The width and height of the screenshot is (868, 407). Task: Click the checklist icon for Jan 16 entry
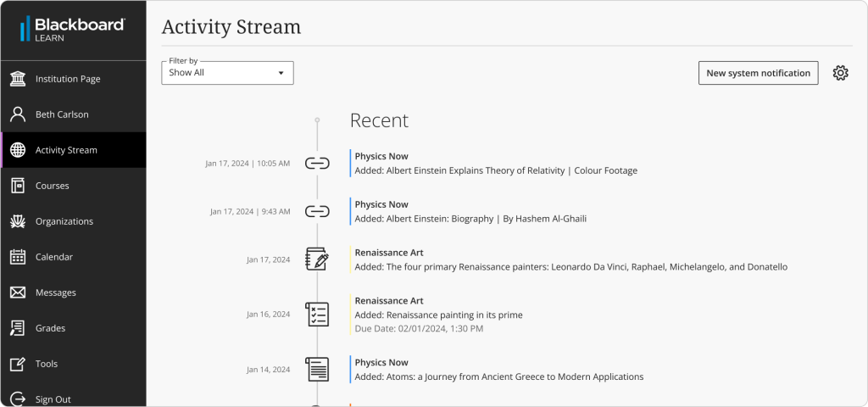click(317, 314)
